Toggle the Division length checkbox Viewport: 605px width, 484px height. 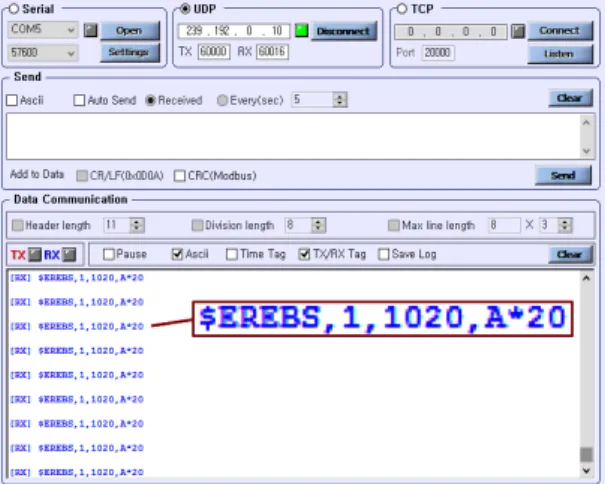197,225
